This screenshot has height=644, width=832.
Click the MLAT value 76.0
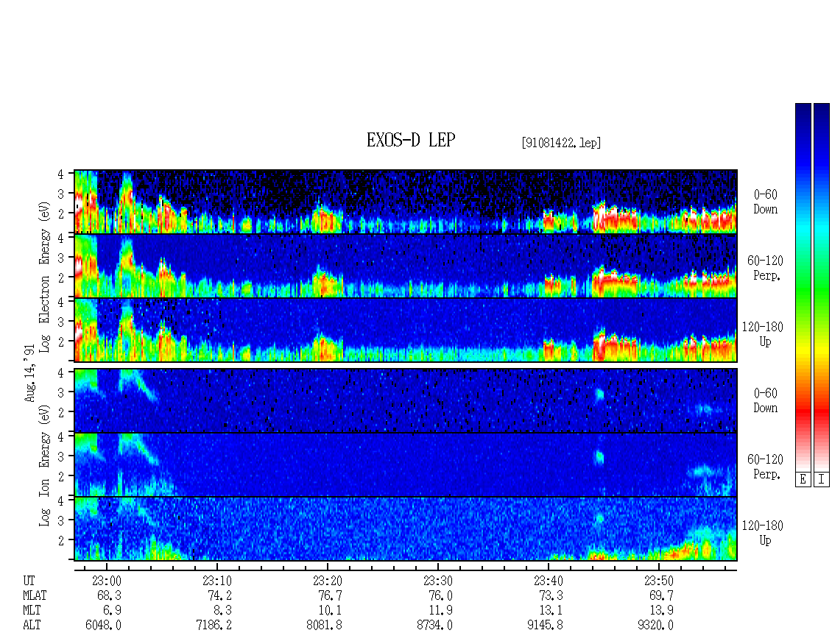[440, 595]
